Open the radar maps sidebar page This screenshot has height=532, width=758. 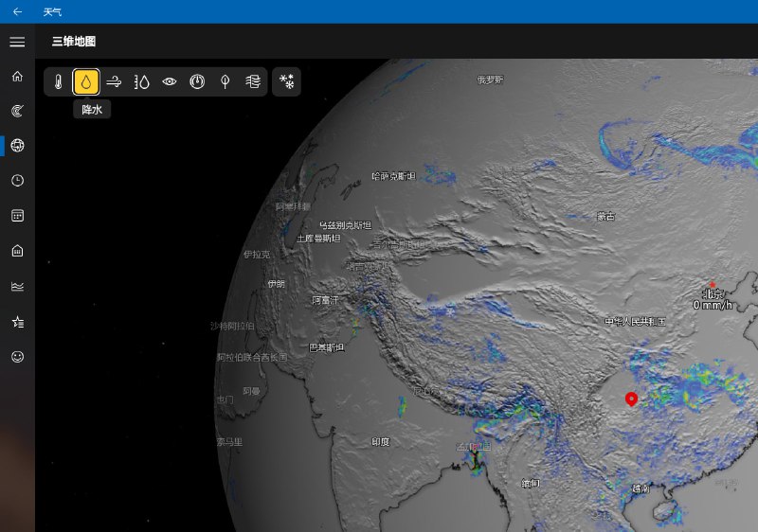17,111
